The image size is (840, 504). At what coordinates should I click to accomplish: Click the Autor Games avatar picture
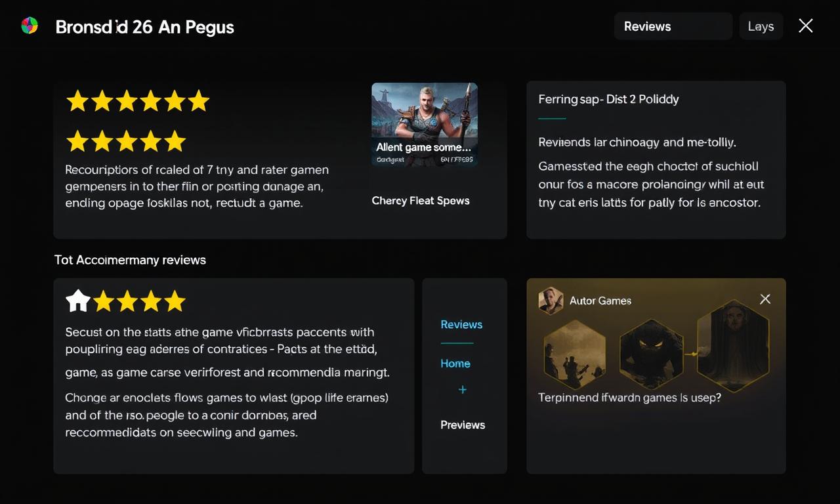pyautogui.click(x=551, y=300)
